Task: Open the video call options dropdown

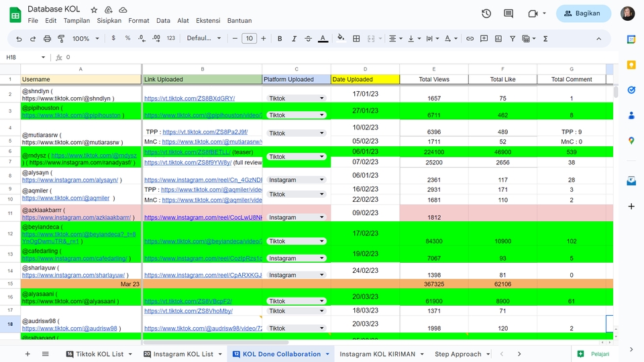Action: [x=545, y=13]
